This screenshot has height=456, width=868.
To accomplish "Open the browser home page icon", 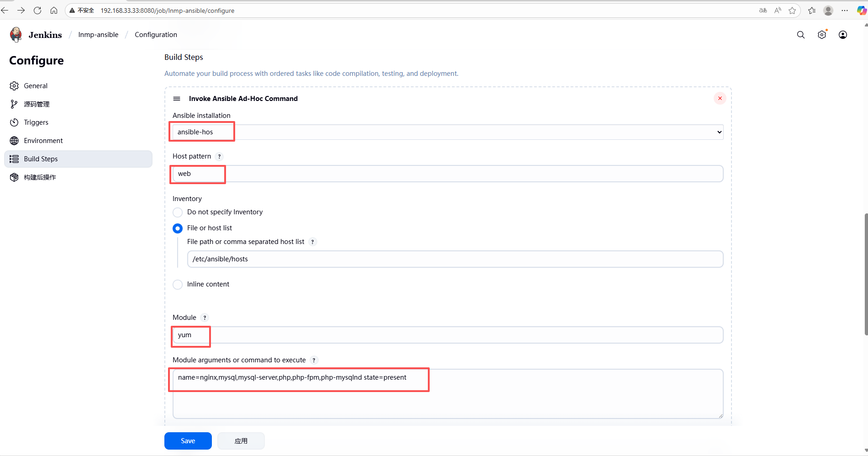I will (54, 11).
